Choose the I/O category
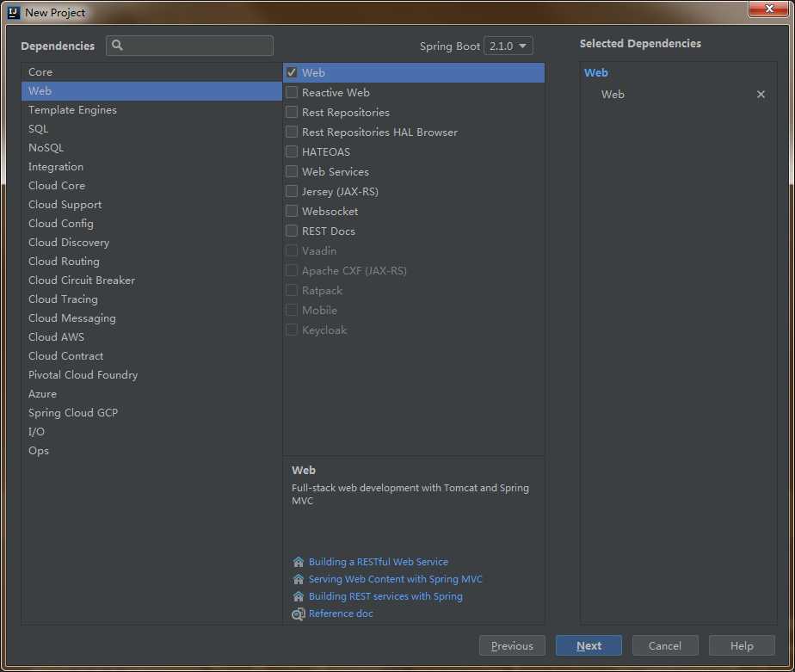 click(151, 432)
